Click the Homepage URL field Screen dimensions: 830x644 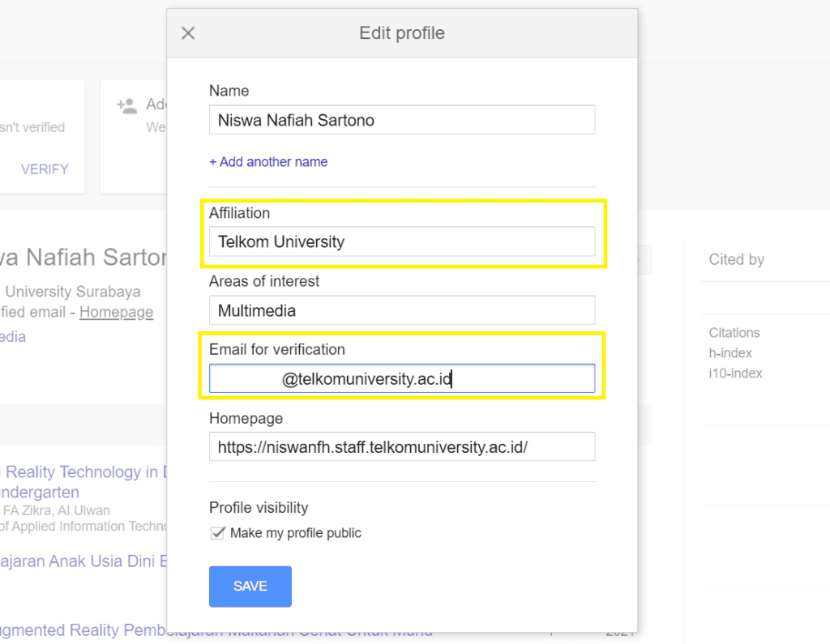click(x=402, y=446)
